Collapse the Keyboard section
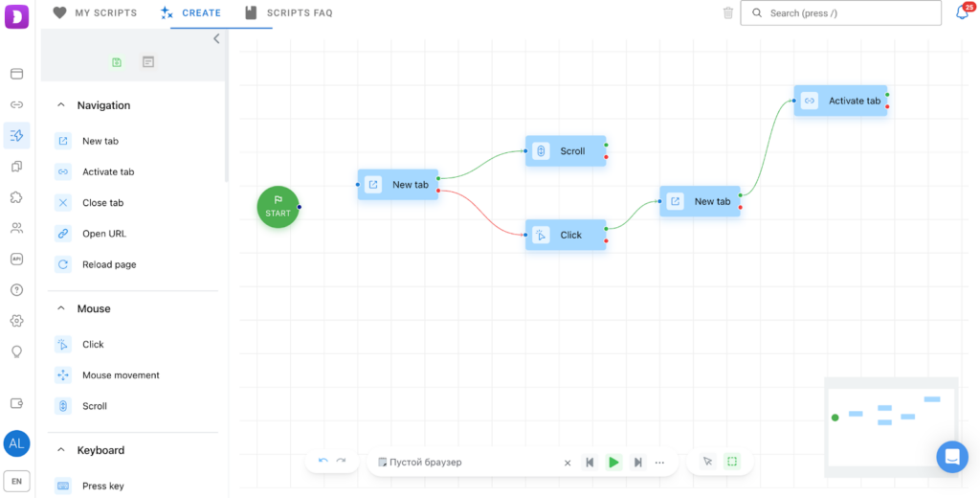This screenshot has width=980, height=498. coord(62,450)
